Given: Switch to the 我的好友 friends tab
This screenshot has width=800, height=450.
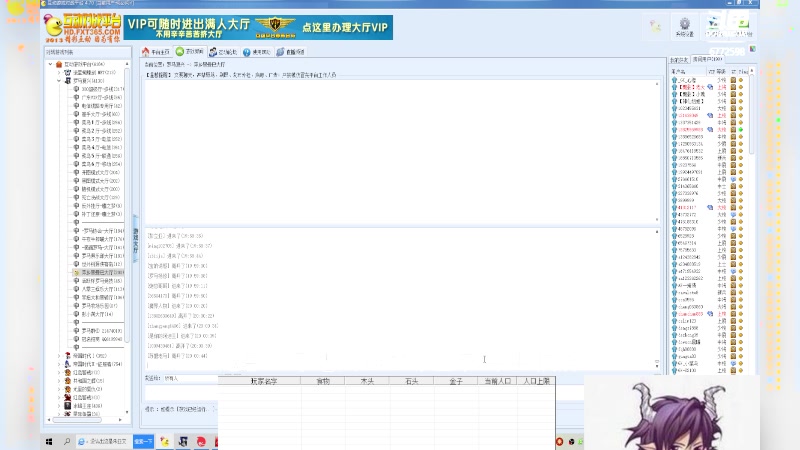Looking at the screenshot, I should point(679,60).
